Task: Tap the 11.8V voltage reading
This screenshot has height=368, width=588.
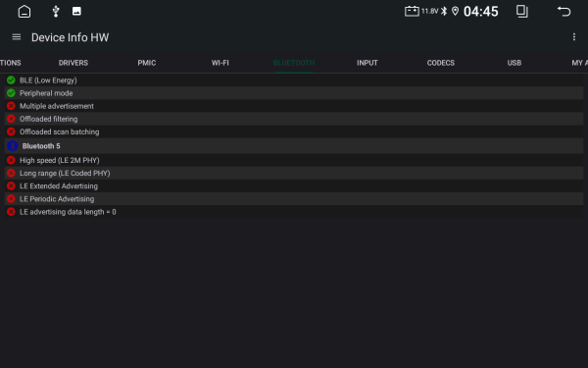Action: 430,11
